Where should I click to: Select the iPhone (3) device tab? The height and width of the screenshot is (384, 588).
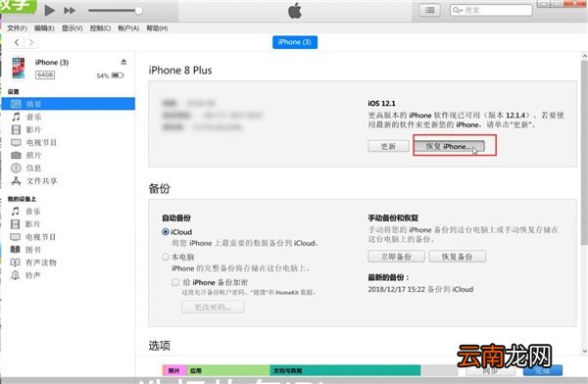(x=295, y=42)
